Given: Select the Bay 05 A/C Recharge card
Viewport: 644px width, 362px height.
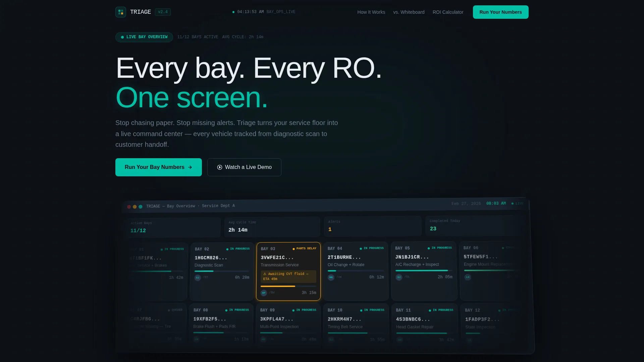Looking at the screenshot, I should tap(424, 271).
